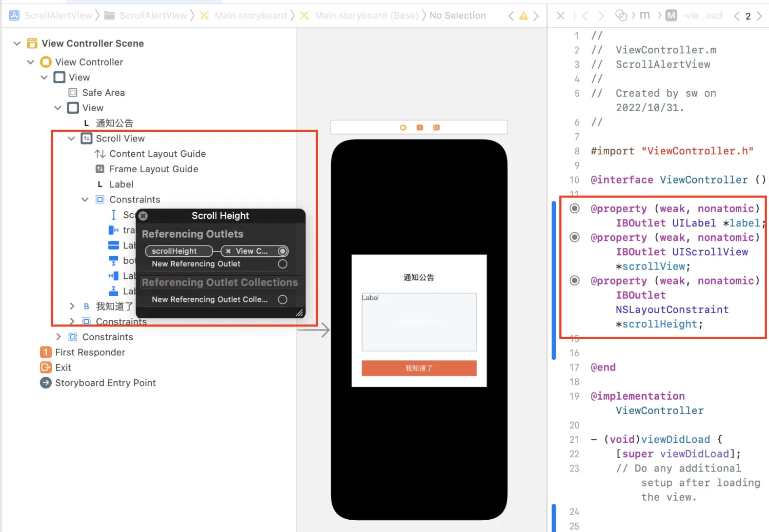769x532 pixels.
Task: Click the New Referencing Outlet circle
Action: [282, 264]
